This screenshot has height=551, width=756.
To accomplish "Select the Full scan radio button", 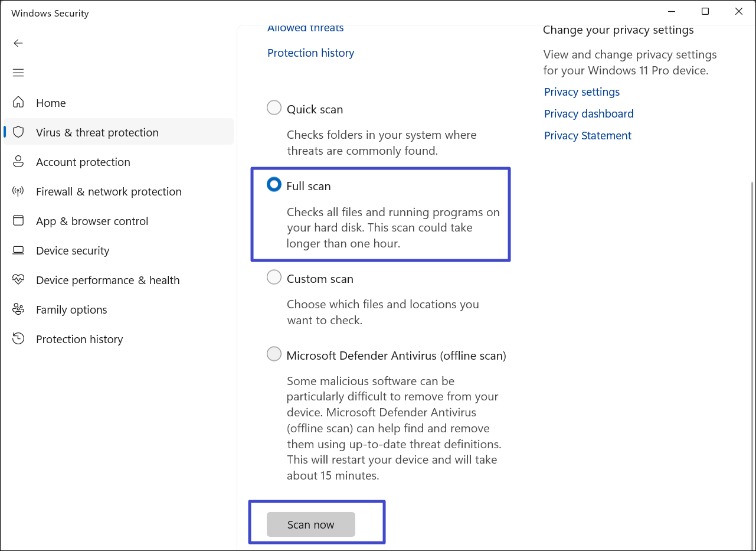I will [274, 185].
